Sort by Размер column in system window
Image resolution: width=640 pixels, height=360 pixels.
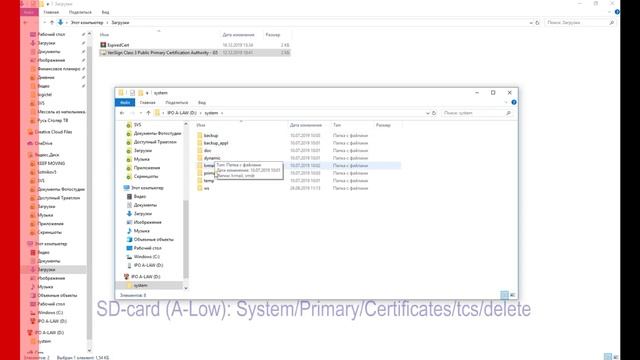pyautogui.click(x=383, y=125)
